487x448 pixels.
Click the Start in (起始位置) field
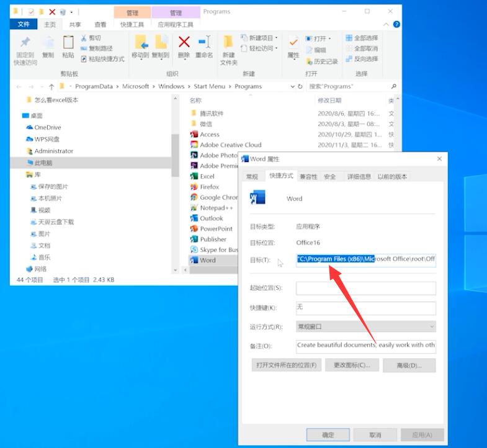[x=366, y=289]
